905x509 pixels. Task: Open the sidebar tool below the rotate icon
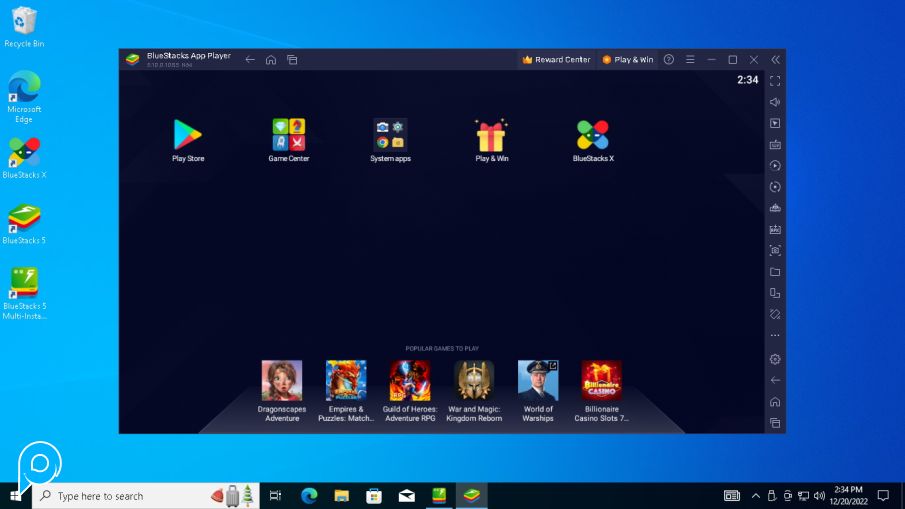point(775,208)
